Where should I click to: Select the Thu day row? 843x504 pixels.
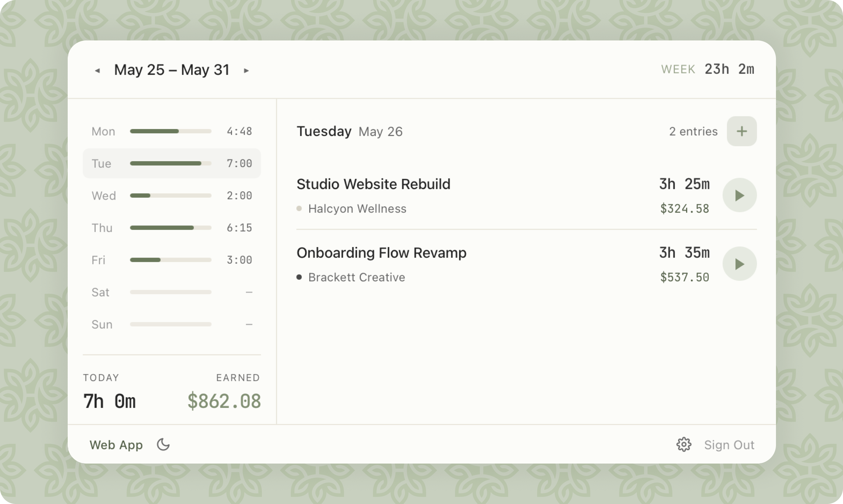(x=172, y=228)
